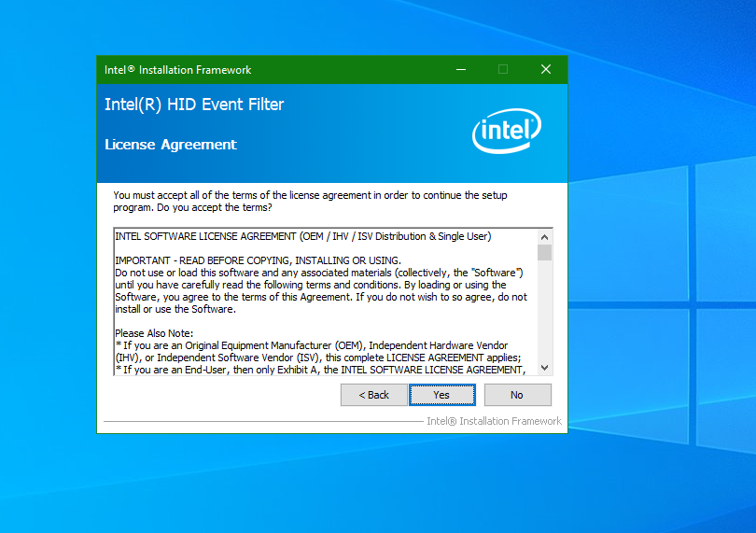This screenshot has height=533, width=756.
Task: Click line starting '* If you are an Original Equipment'
Action: 312,345
